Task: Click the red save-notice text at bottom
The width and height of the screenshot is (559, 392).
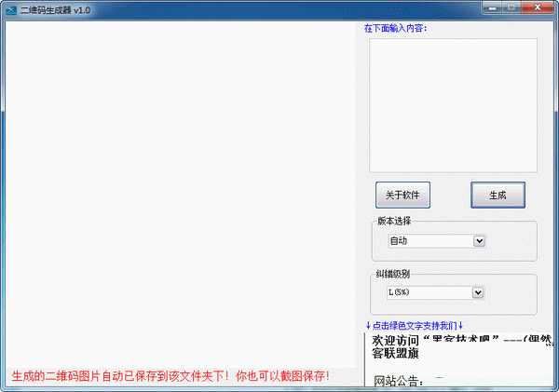Action: 170,376
